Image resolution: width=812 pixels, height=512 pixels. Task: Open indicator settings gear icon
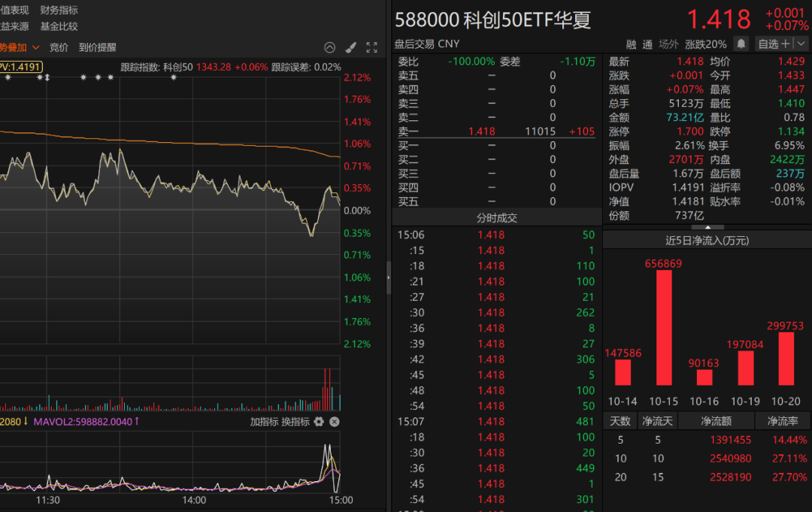tap(319, 422)
